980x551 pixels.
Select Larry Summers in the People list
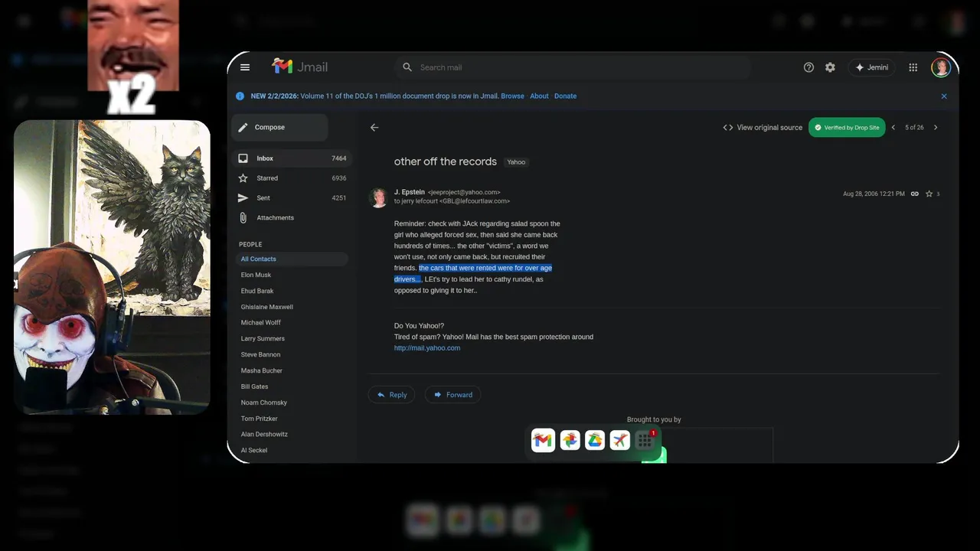coord(263,339)
